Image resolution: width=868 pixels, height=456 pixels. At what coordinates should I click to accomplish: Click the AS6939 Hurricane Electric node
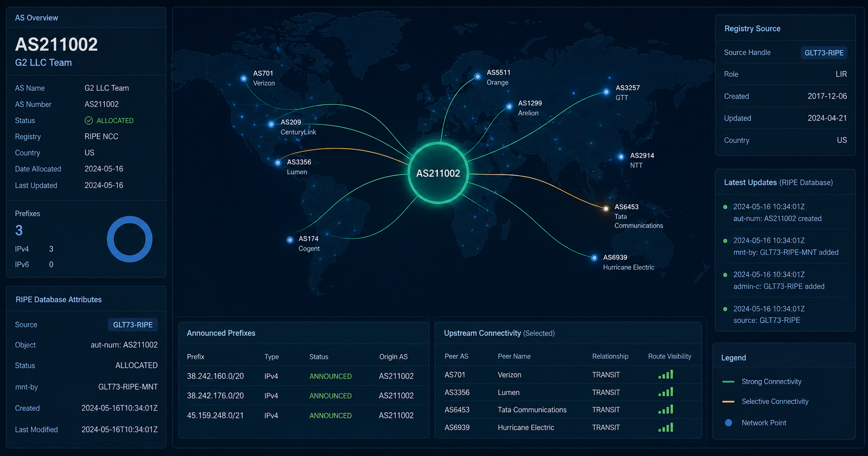click(x=594, y=258)
